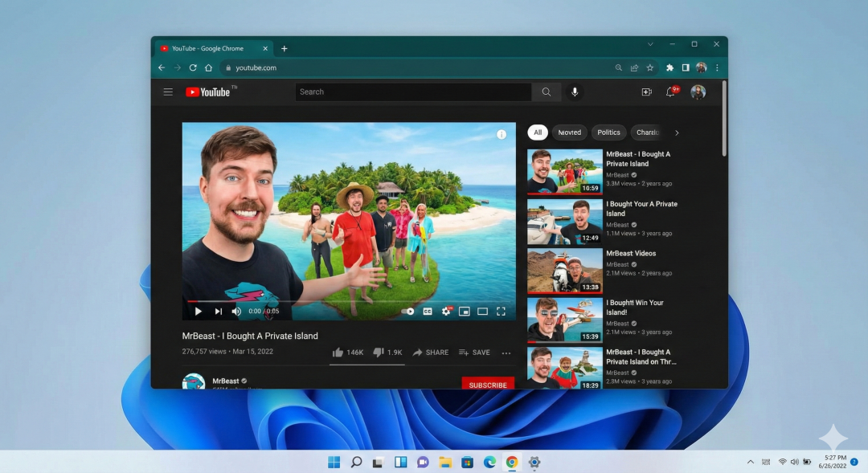
Task: Save the video to a playlist
Action: 474,353
